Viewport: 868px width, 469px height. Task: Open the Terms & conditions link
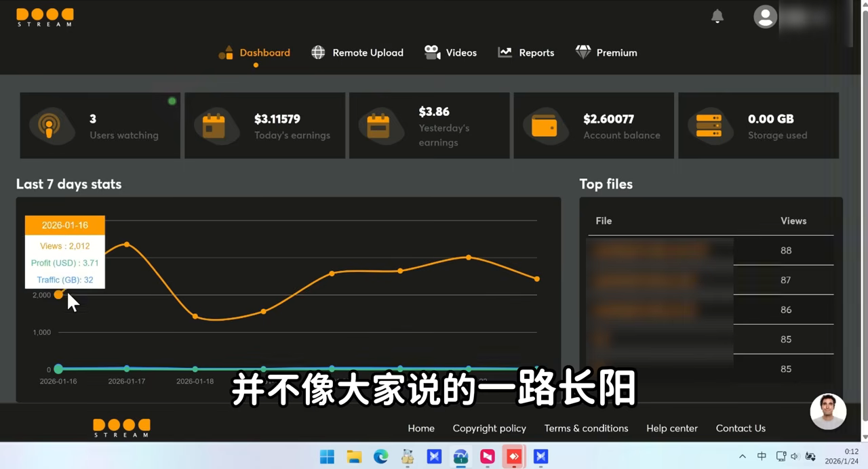587,428
